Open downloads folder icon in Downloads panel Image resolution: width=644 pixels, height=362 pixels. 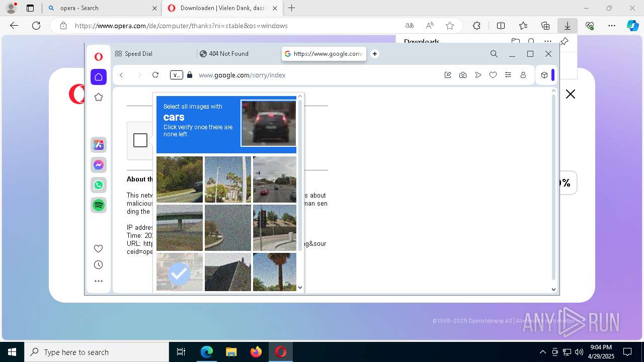tap(516, 41)
